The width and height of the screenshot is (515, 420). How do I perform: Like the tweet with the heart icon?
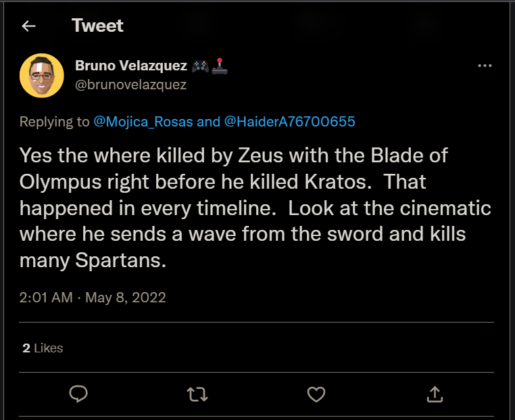click(x=316, y=393)
